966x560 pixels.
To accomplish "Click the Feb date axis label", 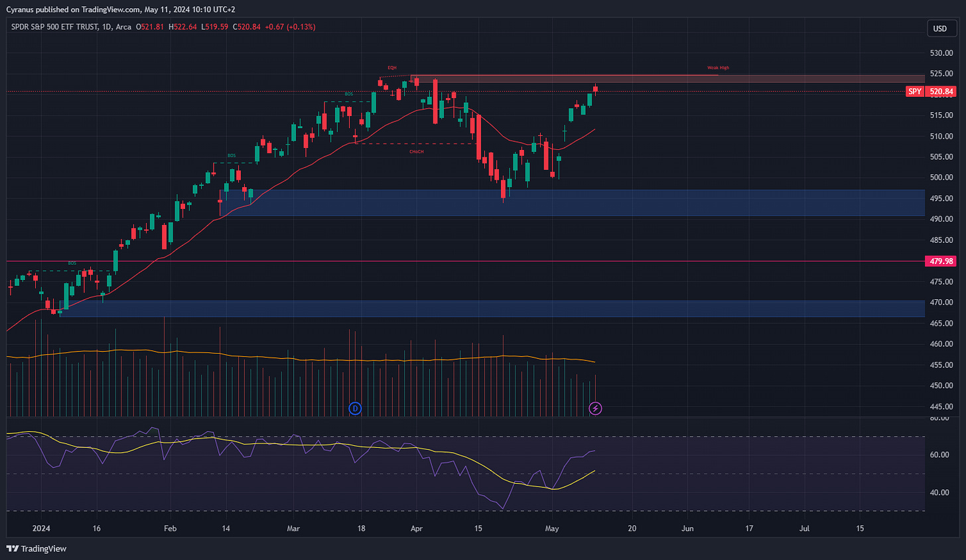I will tap(170, 529).
